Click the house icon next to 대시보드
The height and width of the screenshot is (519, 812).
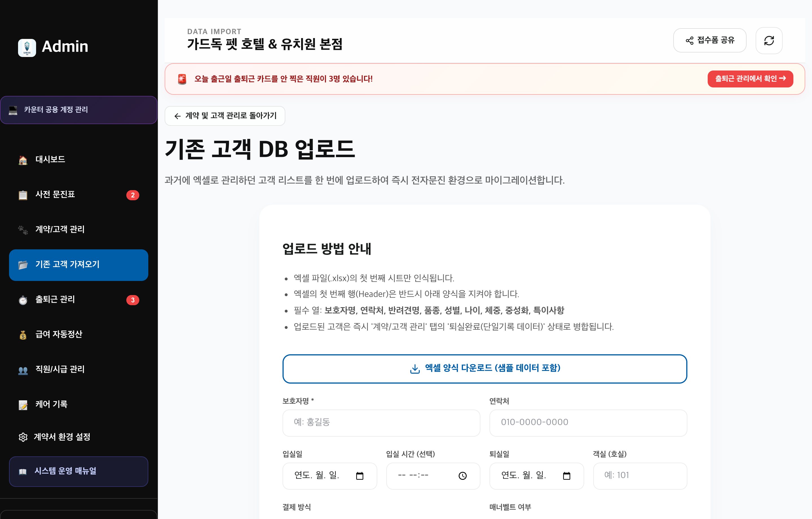click(23, 160)
